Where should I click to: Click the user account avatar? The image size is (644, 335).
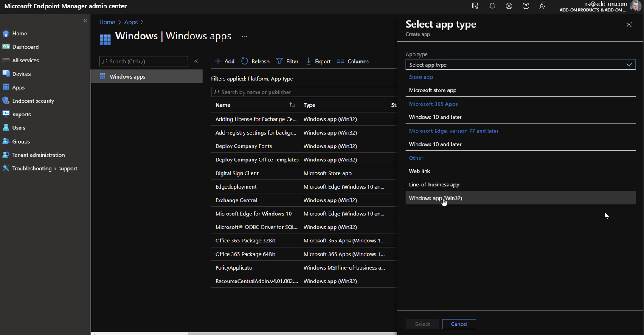(x=635, y=6)
